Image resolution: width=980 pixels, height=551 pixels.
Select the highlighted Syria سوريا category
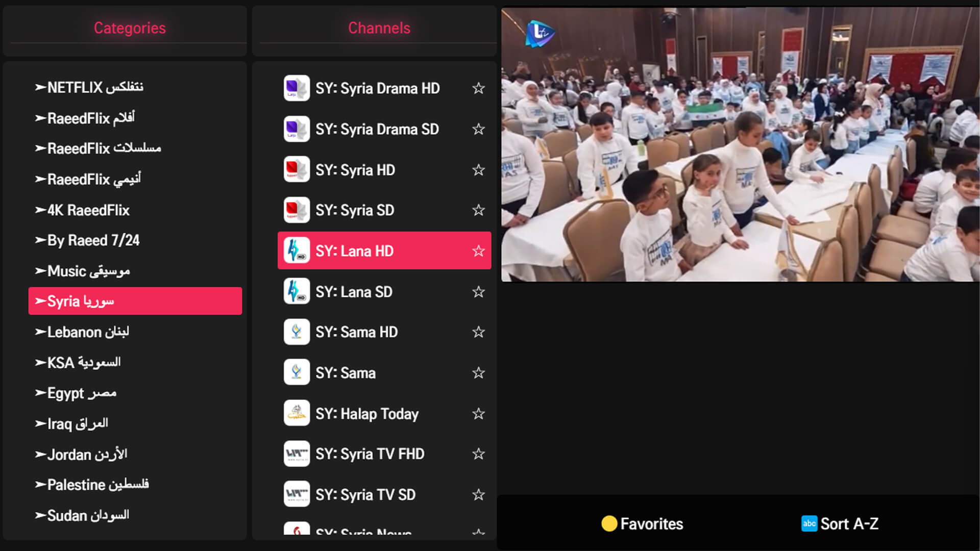[135, 301]
